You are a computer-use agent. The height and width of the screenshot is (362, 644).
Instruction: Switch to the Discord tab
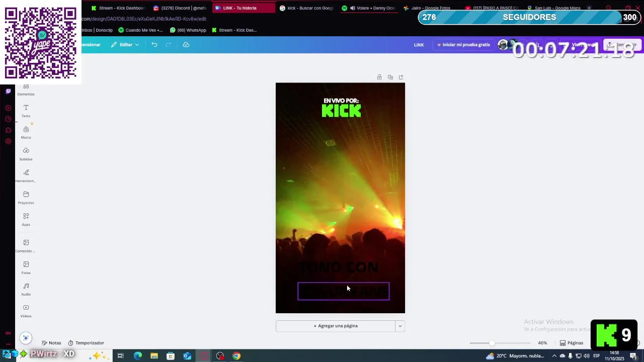pyautogui.click(x=180, y=8)
